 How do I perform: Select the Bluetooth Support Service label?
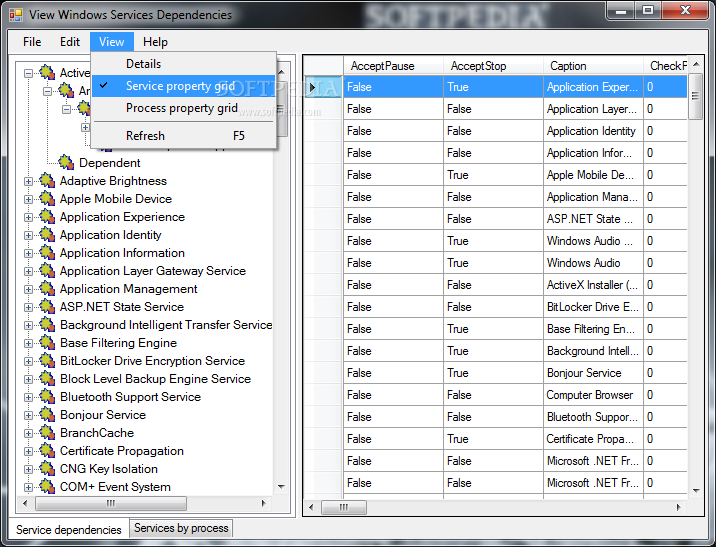(x=130, y=397)
